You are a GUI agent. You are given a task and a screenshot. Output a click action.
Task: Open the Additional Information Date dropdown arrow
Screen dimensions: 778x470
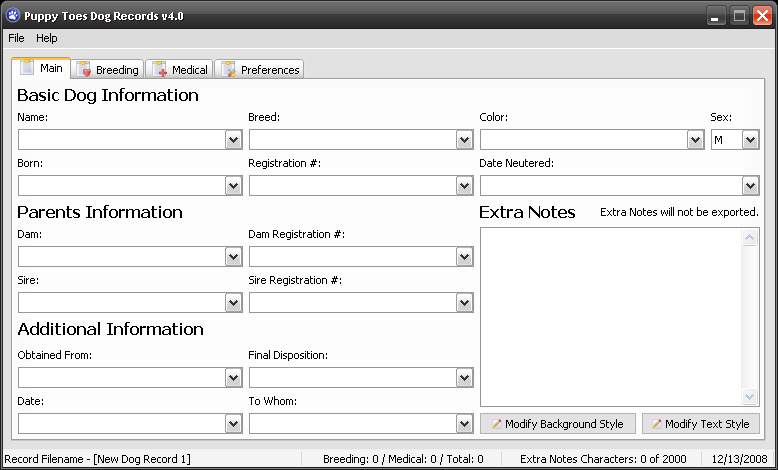234,424
